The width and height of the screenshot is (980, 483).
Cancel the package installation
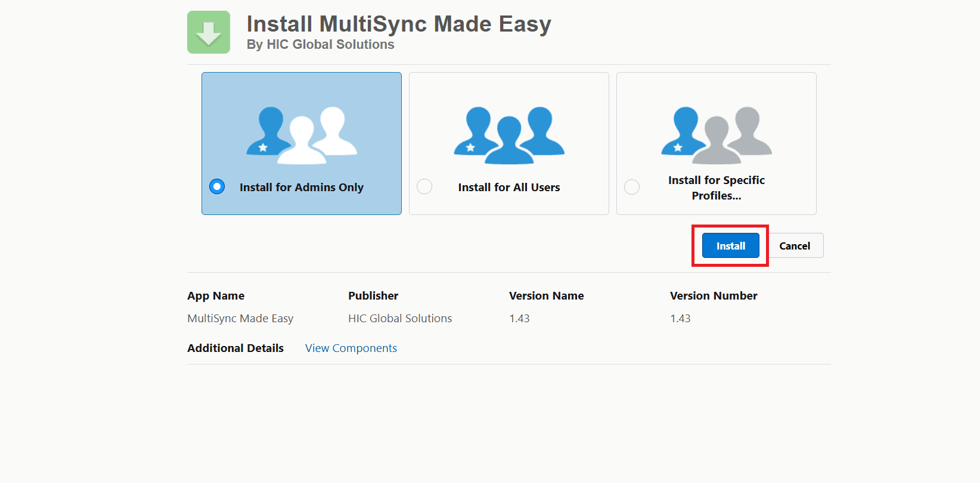click(x=795, y=246)
